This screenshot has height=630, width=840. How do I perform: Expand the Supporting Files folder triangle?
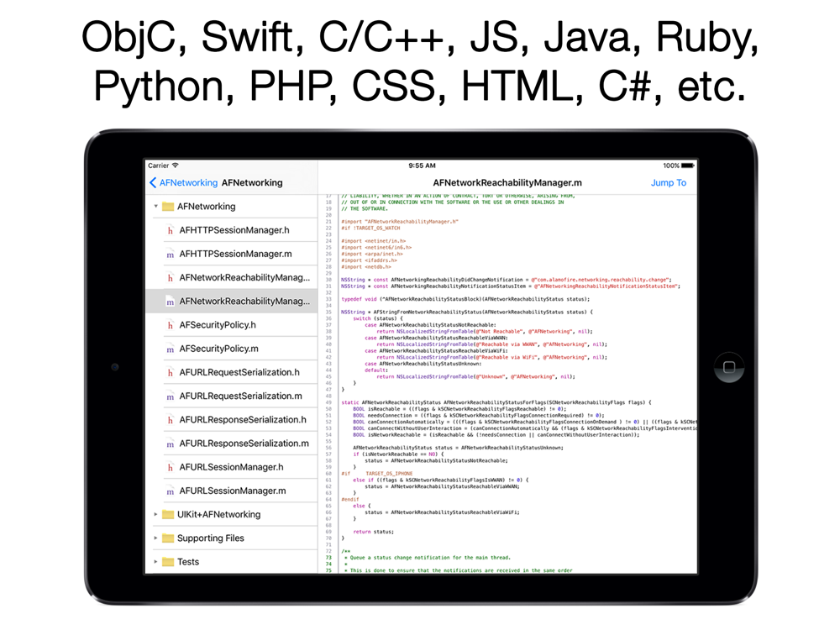[x=156, y=538]
